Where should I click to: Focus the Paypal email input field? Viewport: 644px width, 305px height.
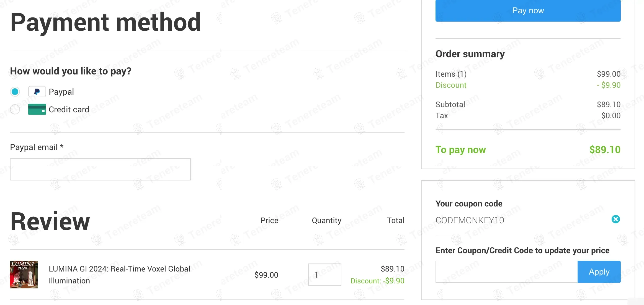tap(100, 169)
